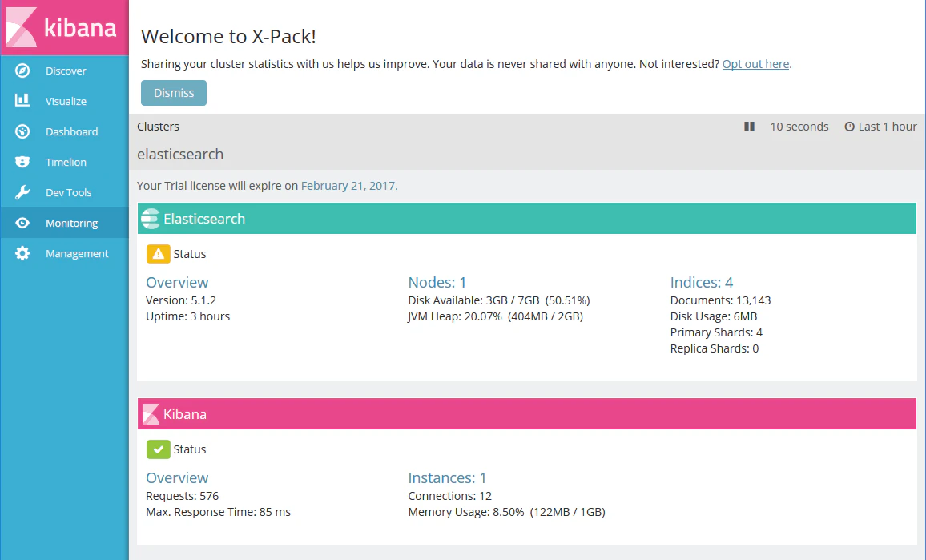
Task: Click the Clusters breadcrumb
Action: tap(159, 127)
